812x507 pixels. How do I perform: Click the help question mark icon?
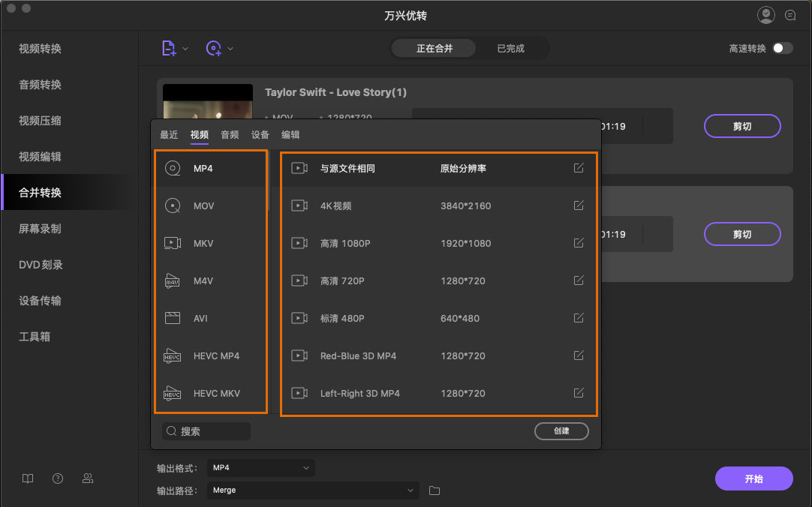click(x=58, y=478)
